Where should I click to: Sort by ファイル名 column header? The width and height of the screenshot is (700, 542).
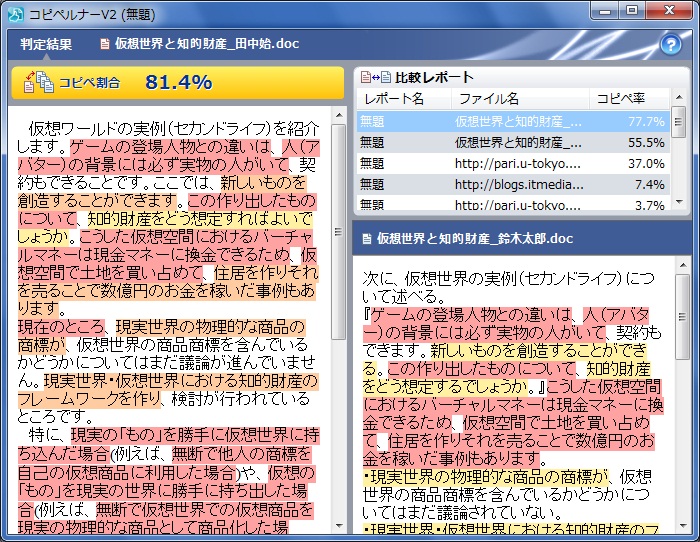[x=521, y=99]
